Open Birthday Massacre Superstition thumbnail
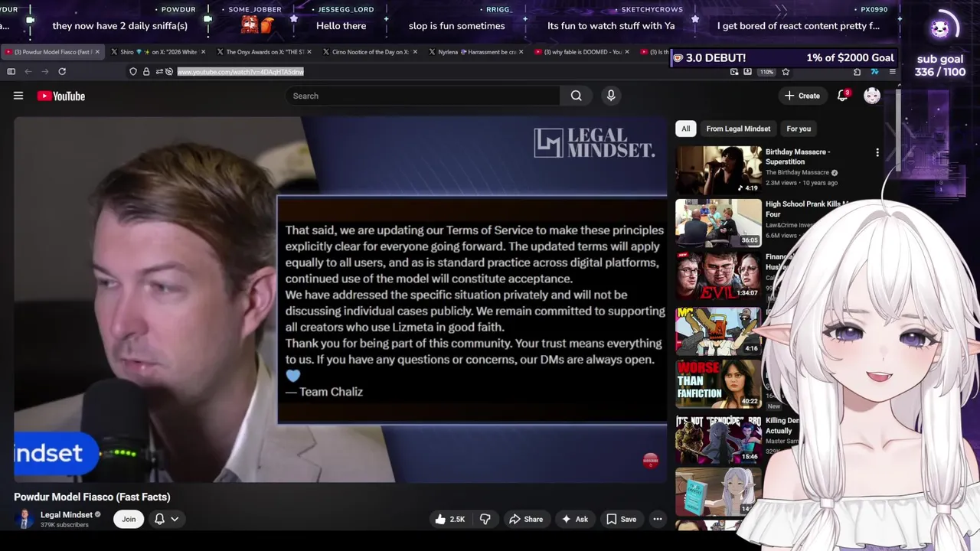This screenshot has width=980, height=551. 718,170
